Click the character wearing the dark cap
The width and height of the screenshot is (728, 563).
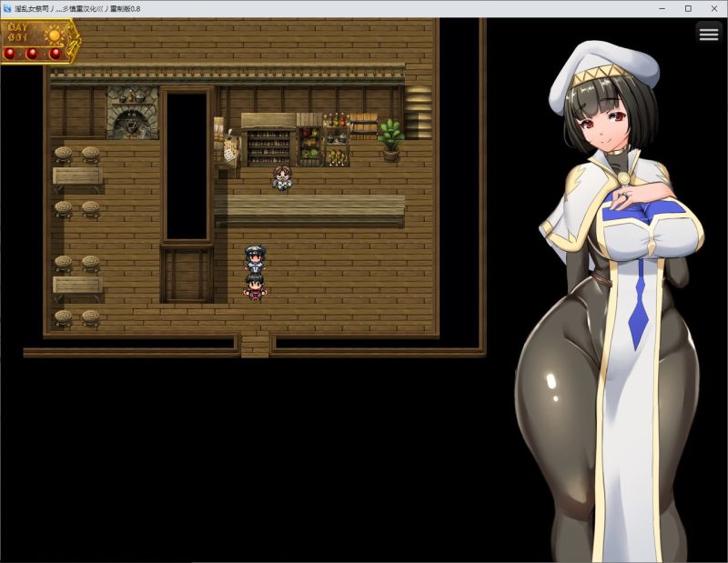[255, 259]
